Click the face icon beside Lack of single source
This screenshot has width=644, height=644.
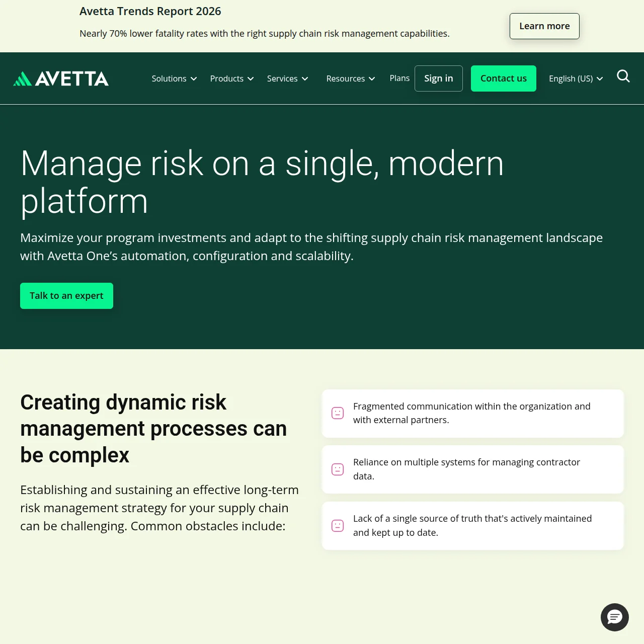tap(338, 526)
